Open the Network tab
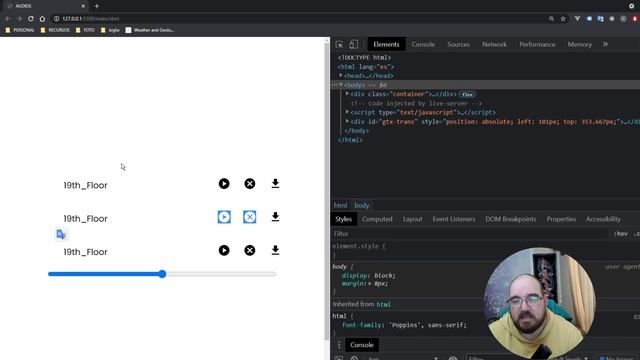 coord(494,44)
